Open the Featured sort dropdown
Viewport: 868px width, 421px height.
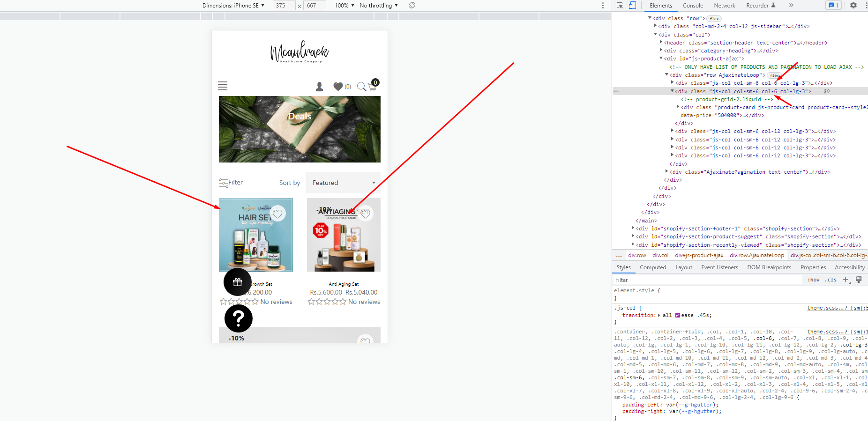pyautogui.click(x=343, y=183)
